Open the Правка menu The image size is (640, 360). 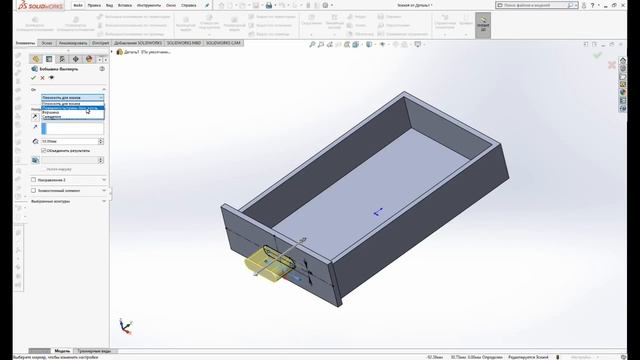tap(94, 5)
